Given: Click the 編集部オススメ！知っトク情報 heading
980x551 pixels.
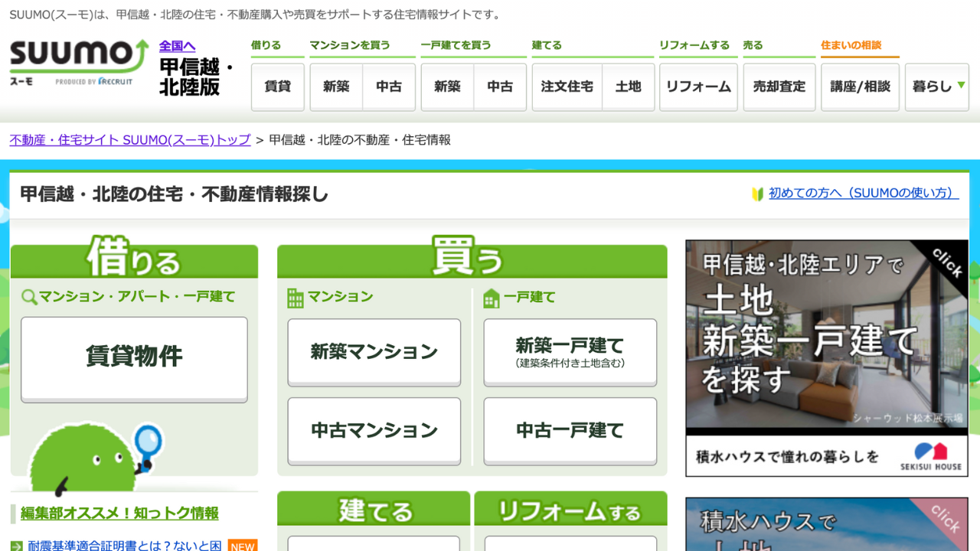Looking at the screenshot, I should pyautogui.click(x=119, y=513).
